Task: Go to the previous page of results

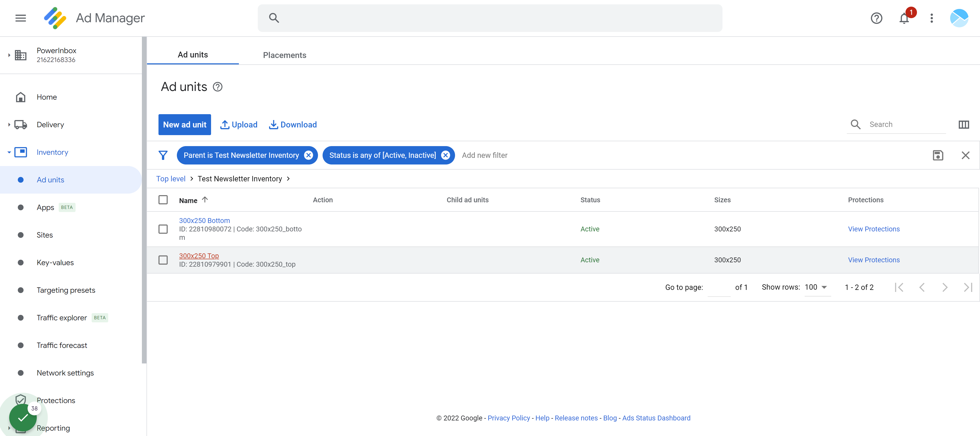Action: click(x=922, y=288)
